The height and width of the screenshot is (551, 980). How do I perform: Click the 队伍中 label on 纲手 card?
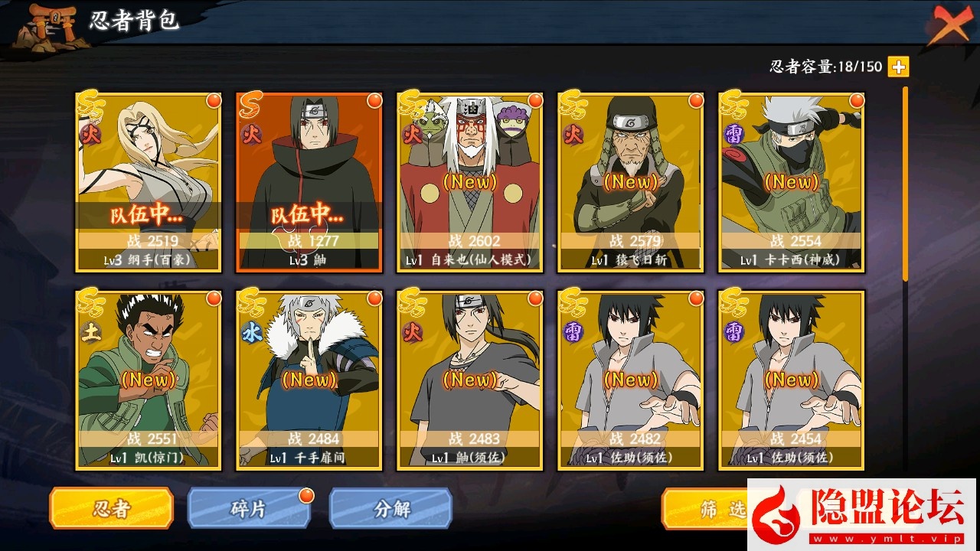[x=149, y=216]
